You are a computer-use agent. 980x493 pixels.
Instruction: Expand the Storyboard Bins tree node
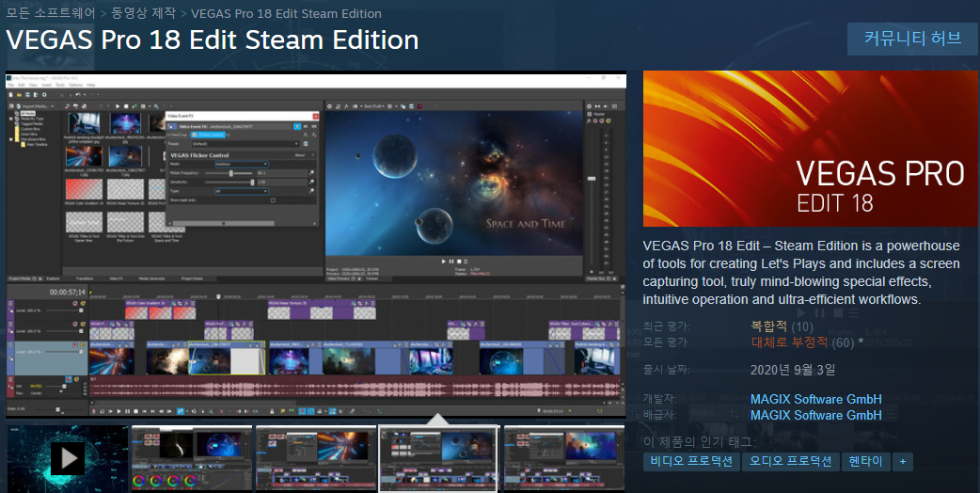coord(11,138)
